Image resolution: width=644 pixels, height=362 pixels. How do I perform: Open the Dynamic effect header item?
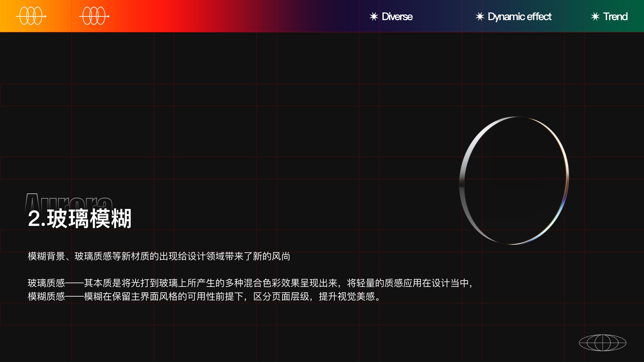pos(519,16)
